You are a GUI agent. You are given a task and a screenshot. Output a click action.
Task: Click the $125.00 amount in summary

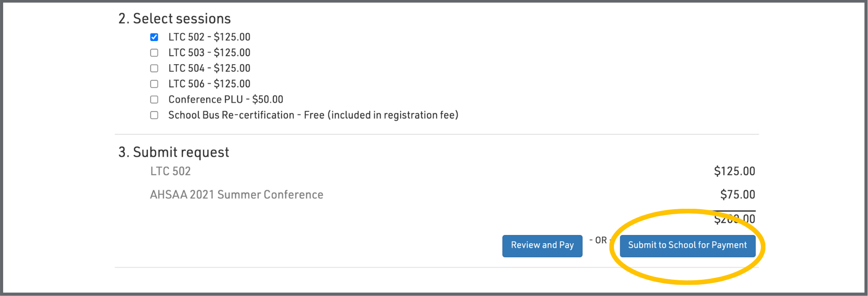click(734, 171)
